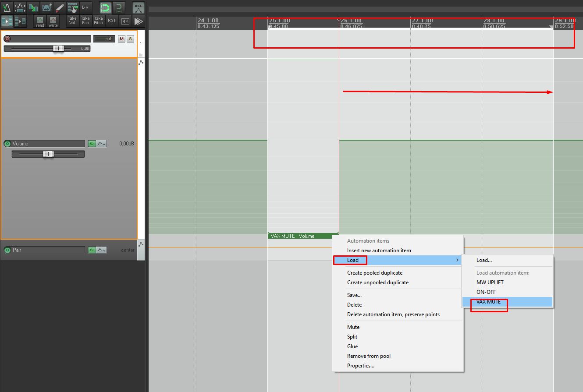Image resolution: width=583 pixels, height=392 pixels.
Task: Click the L-R toolbar button
Action: pyautogui.click(x=85, y=7)
